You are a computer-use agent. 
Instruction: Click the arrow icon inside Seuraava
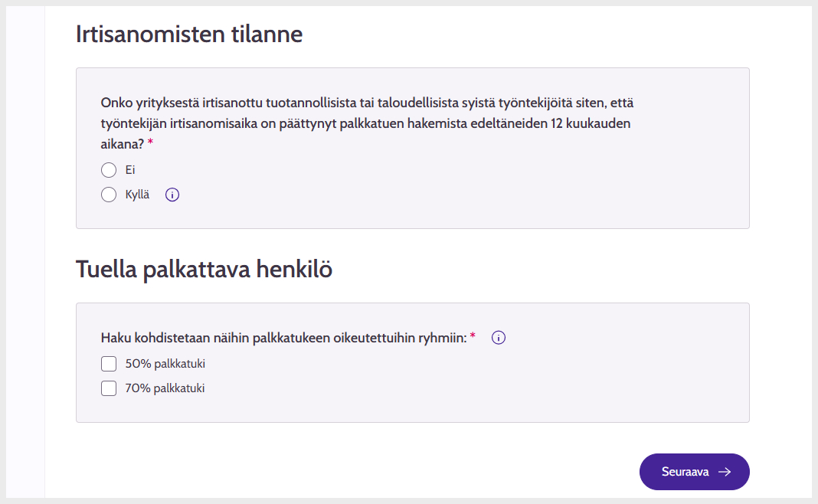click(x=725, y=472)
